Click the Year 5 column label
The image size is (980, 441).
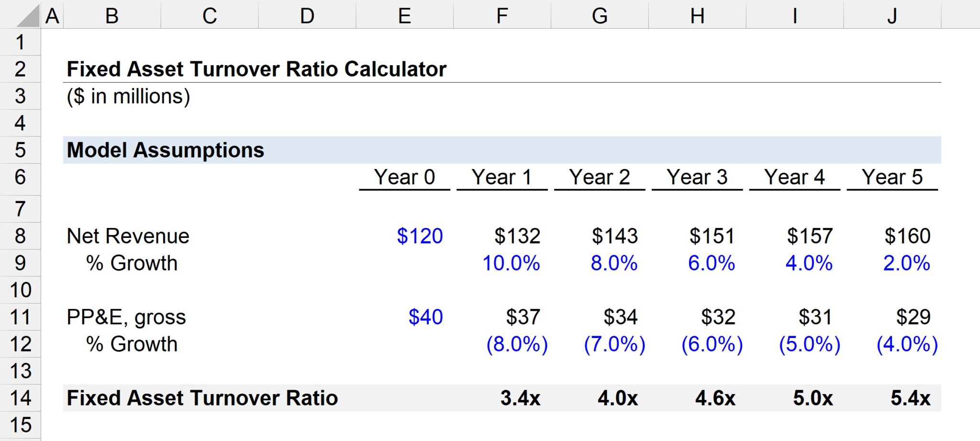coord(892,177)
